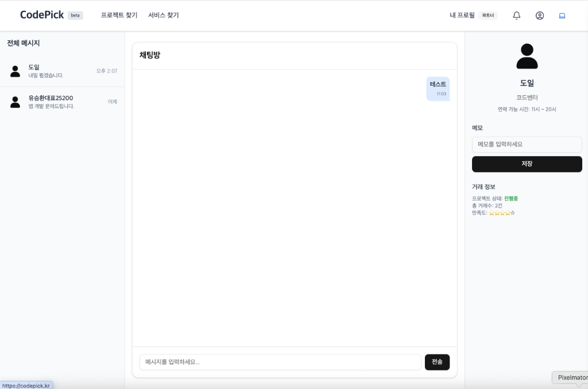Screen dimensions: 588x389
Task: Open the notifications bell icon
Action: (516, 16)
